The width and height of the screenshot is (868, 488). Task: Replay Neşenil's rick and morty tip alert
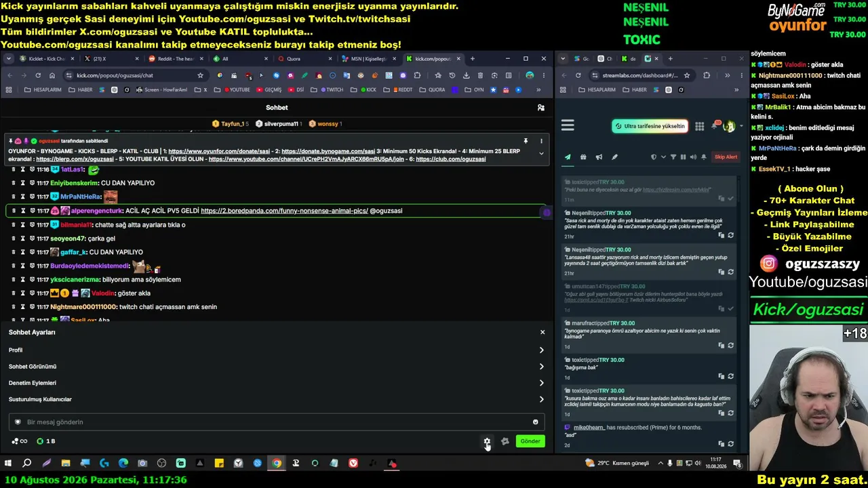point(730,235)
